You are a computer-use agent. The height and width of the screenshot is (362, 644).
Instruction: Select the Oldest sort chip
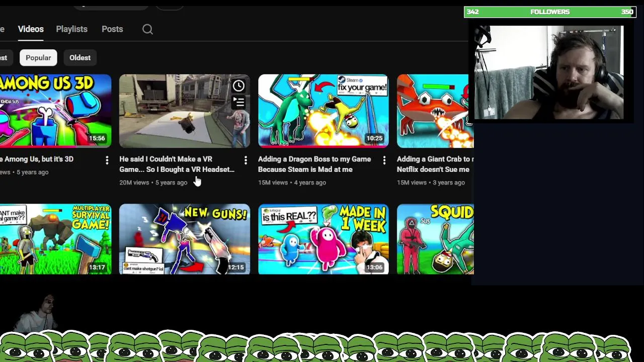tap(80, 58)
